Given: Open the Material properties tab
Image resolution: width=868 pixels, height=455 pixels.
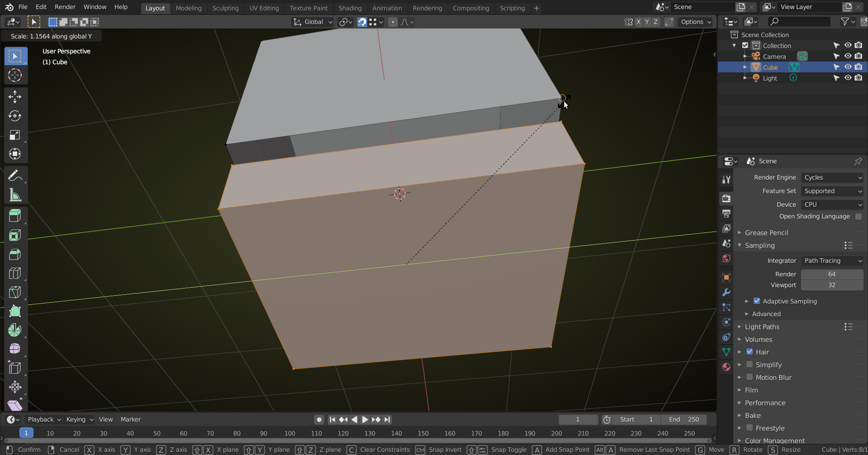Looking at the screenshot, I should 726,367.
